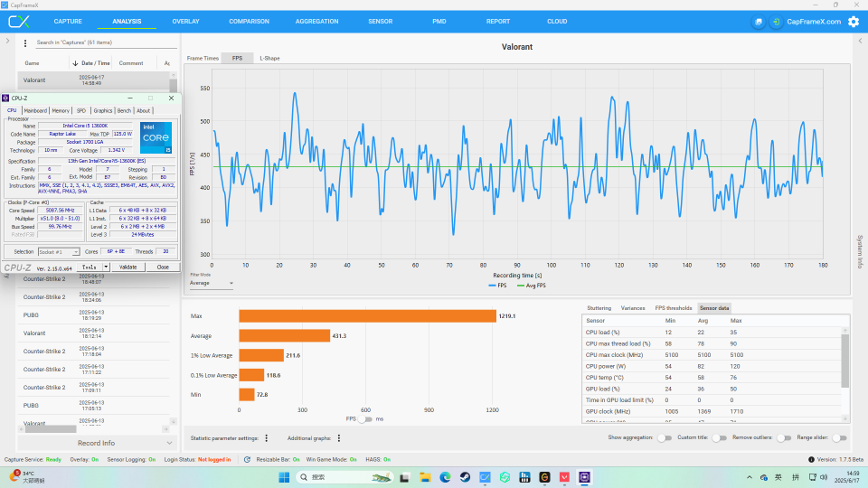Toggle the FPS / ms unit switch
This screenshot has height=488, width=868.
coord(364,419)
